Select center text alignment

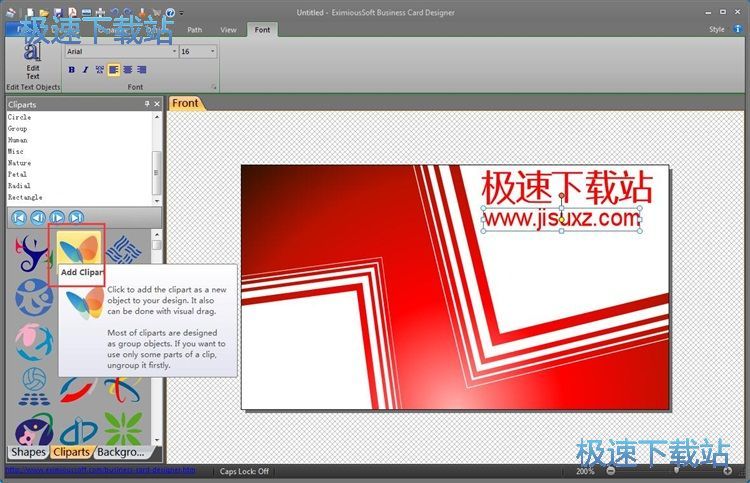coord(128,70)
